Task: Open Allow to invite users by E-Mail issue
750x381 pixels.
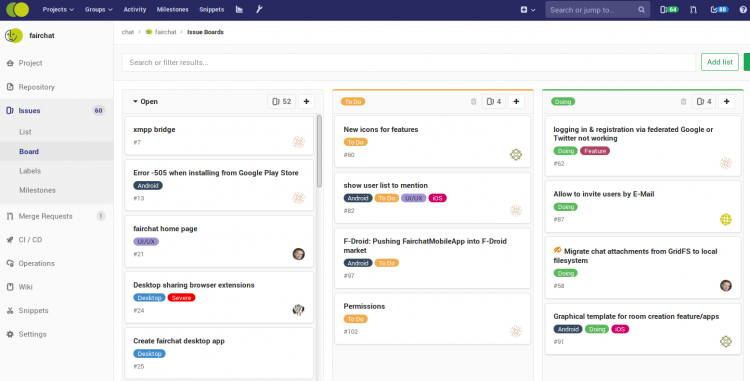Action: pos(604,194)
